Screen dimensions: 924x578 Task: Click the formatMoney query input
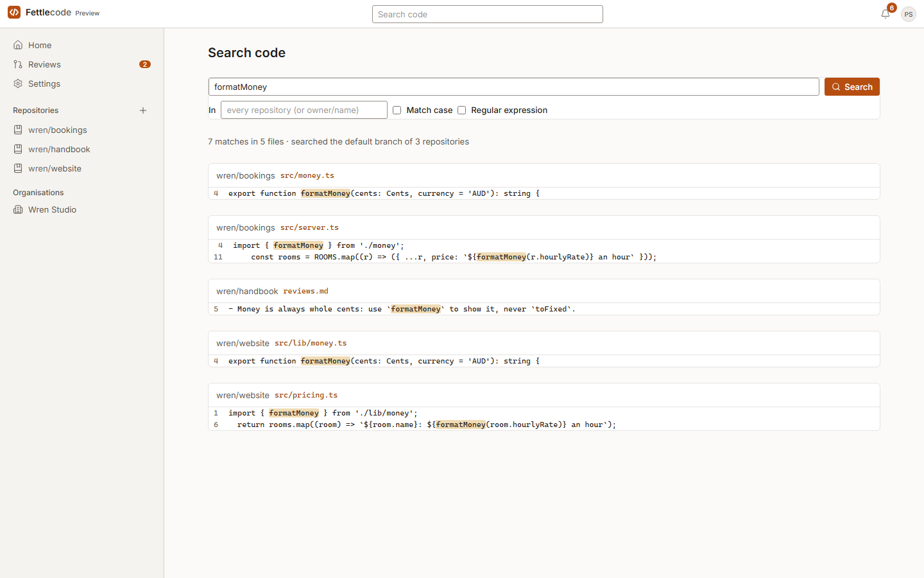513,87
